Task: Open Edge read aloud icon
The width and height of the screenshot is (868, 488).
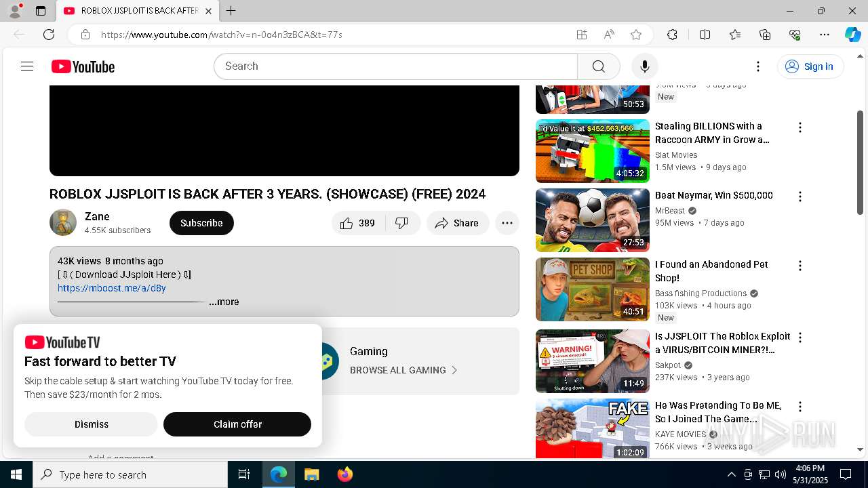Action: (x=609, y=35)
